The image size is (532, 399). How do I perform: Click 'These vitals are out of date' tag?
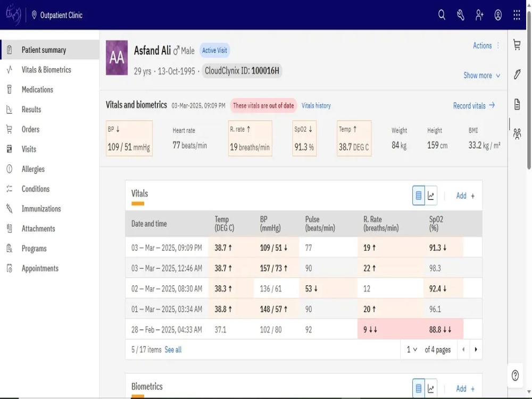click(263, 105)
